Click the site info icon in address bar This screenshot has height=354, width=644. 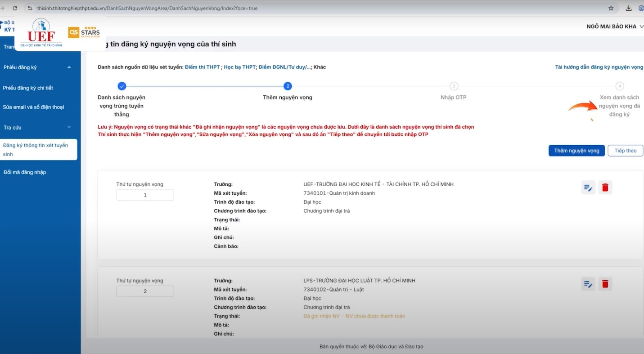point(30,8)
